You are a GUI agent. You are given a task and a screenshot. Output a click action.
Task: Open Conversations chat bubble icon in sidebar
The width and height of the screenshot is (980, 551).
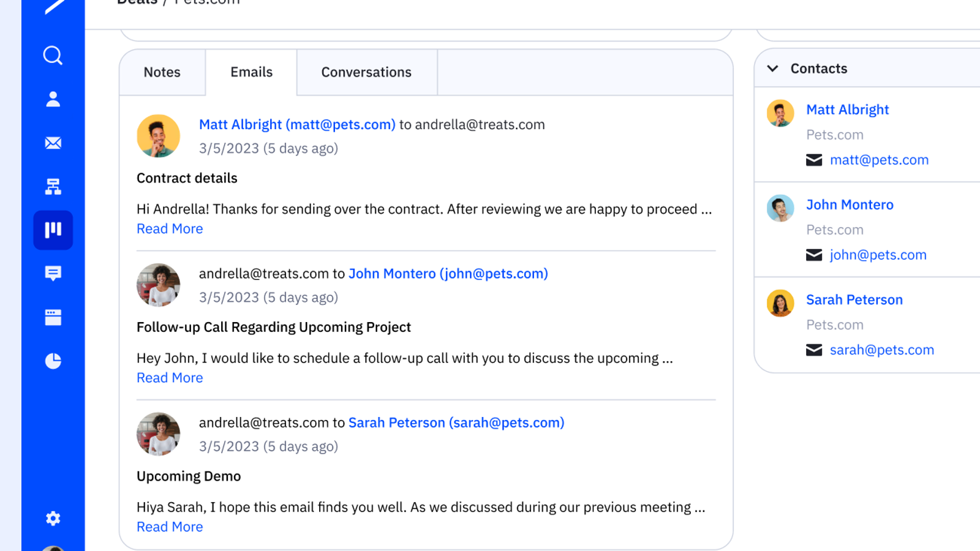click(x=53, y=274)
